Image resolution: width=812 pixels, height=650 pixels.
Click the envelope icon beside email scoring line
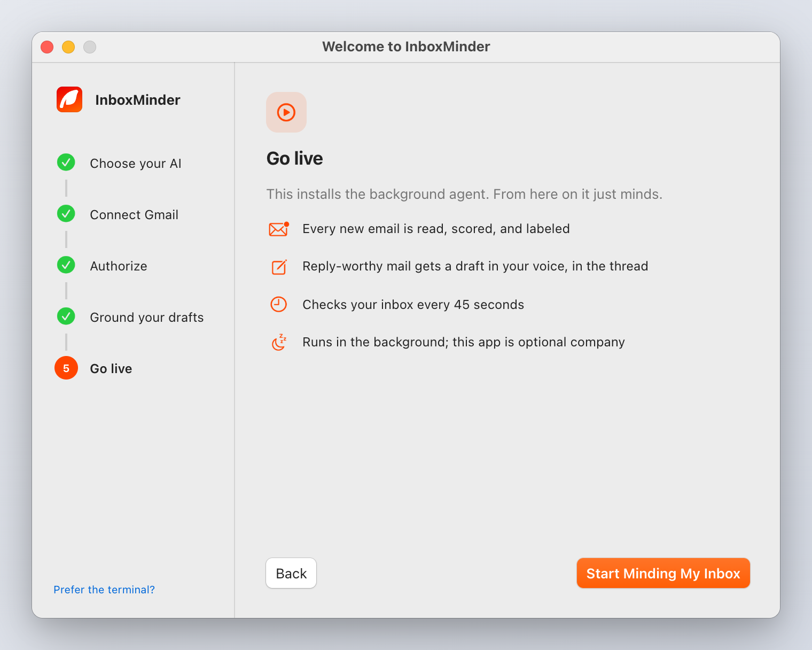[279, 229]
